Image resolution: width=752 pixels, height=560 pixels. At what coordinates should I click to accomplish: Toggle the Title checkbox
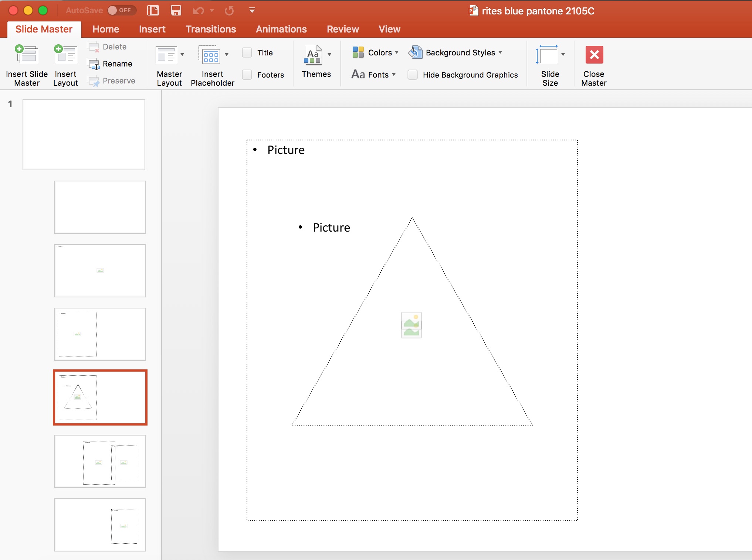(x=247, y=52)
